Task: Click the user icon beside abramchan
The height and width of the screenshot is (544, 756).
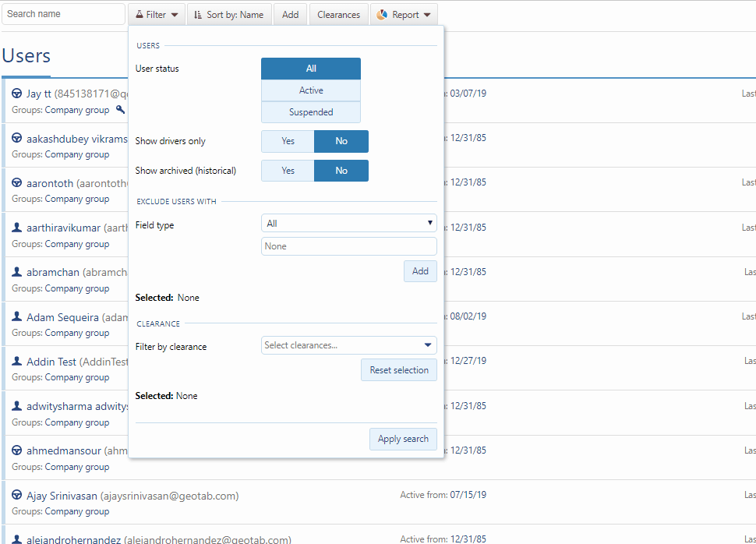Action: (17, 271)
